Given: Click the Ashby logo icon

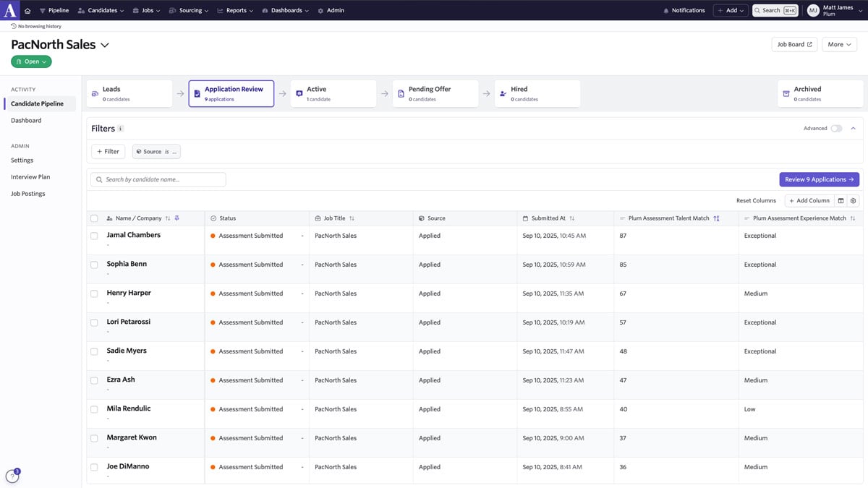Looking at the screenshot, I should click(10, 10).
